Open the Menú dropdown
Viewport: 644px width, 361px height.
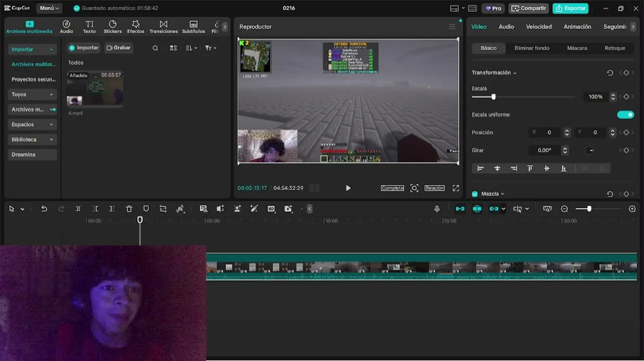(x=50, y=8)
